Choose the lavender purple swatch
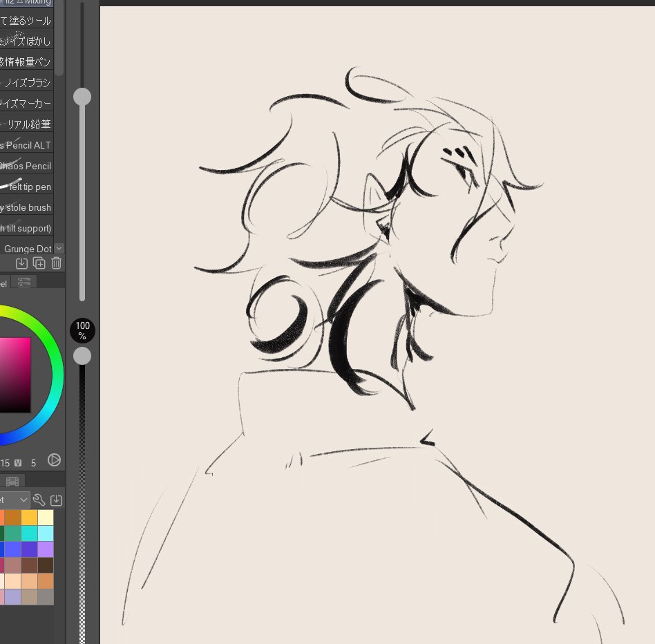This screenshot has width=655, height=644. [x=46, y=549]
